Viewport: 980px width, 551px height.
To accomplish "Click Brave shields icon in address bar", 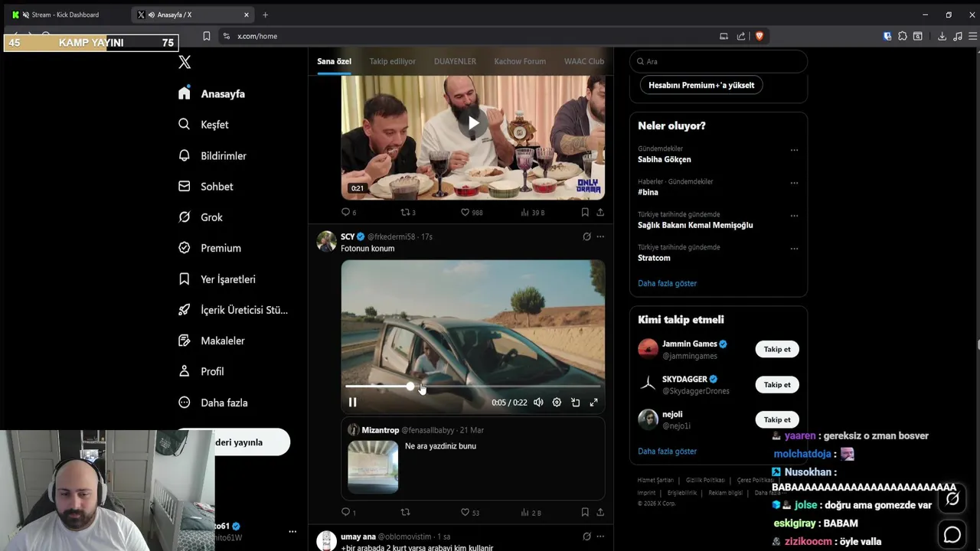I will click(x=759, y=36).
